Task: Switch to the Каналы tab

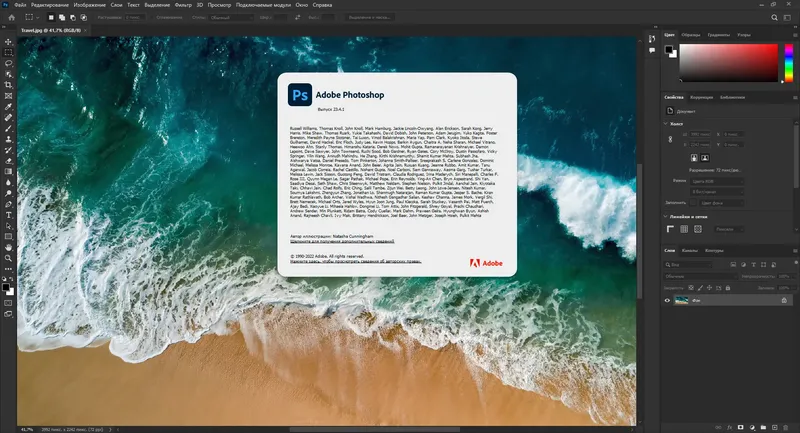Action: coord(690,250)
